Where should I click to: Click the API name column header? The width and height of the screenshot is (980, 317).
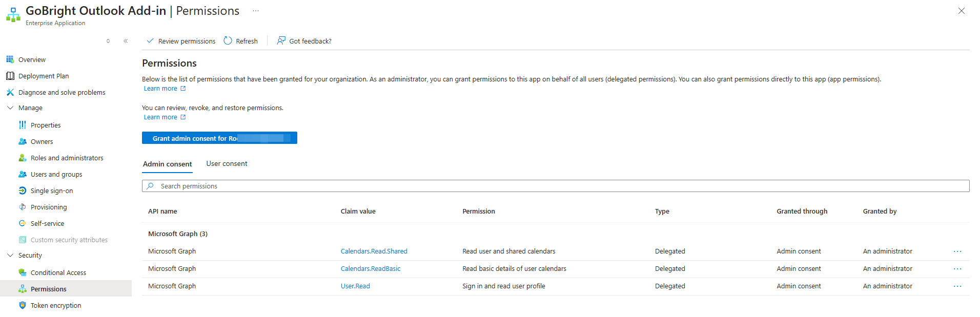click(162, 212)
